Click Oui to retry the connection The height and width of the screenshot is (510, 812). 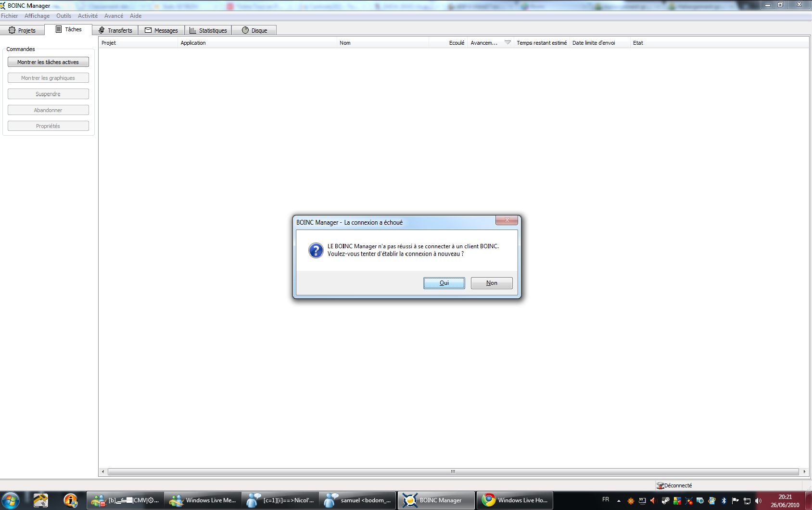pyautogui.click(x=444, y=283)
